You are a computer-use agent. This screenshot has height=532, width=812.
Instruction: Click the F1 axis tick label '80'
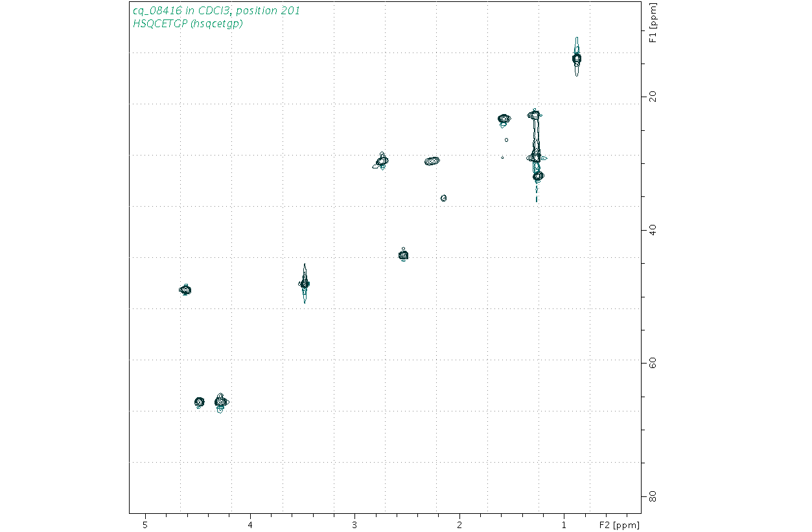coord(653,496)
